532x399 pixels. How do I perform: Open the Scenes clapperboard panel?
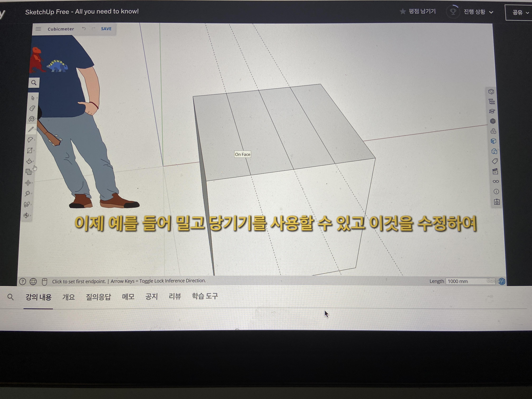[x=495, y=172]
